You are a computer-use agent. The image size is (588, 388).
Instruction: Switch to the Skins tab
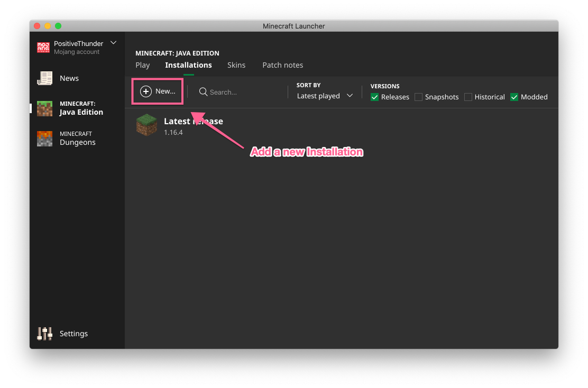tap(236, 65)
